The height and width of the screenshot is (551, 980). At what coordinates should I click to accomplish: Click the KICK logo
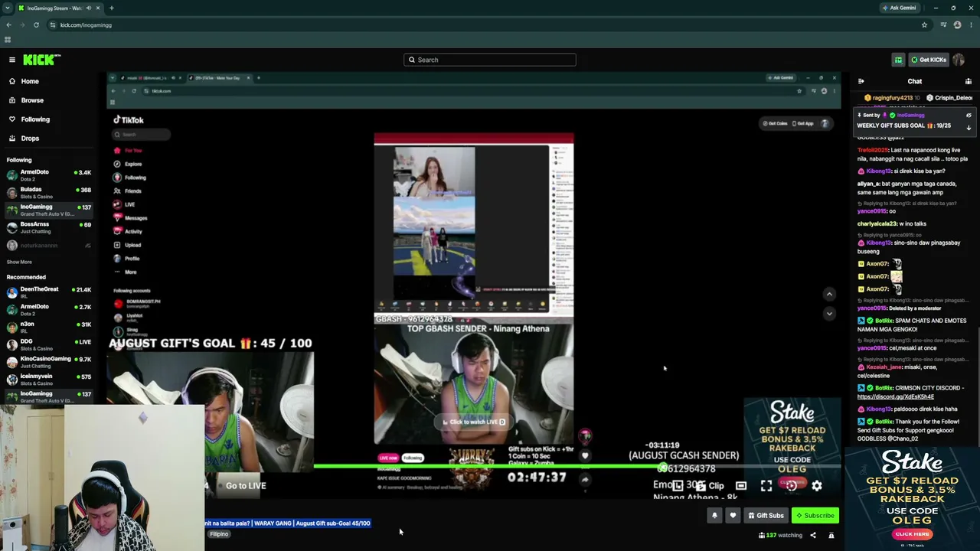[x=41, y=60]
